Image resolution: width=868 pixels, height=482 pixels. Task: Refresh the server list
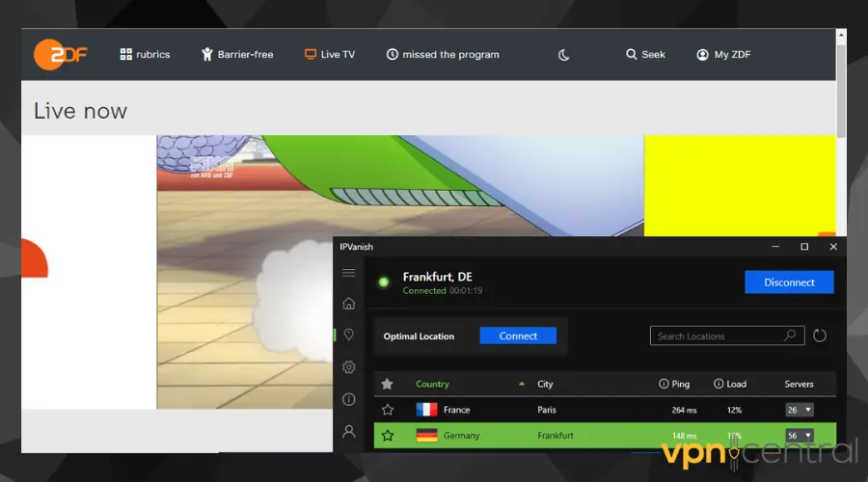820,335
